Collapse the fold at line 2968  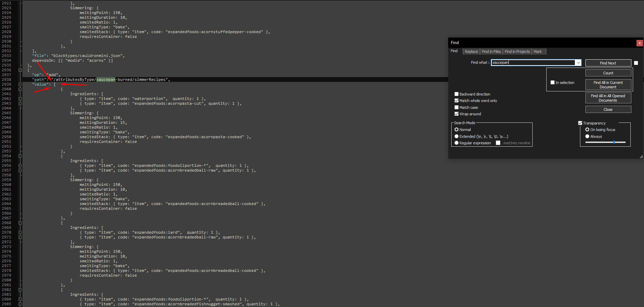pos(20,223)
